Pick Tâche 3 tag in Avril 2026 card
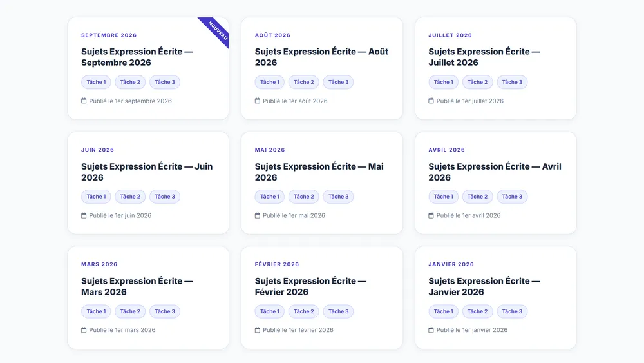Screen dimensions: 644x363 pos(512,197)
